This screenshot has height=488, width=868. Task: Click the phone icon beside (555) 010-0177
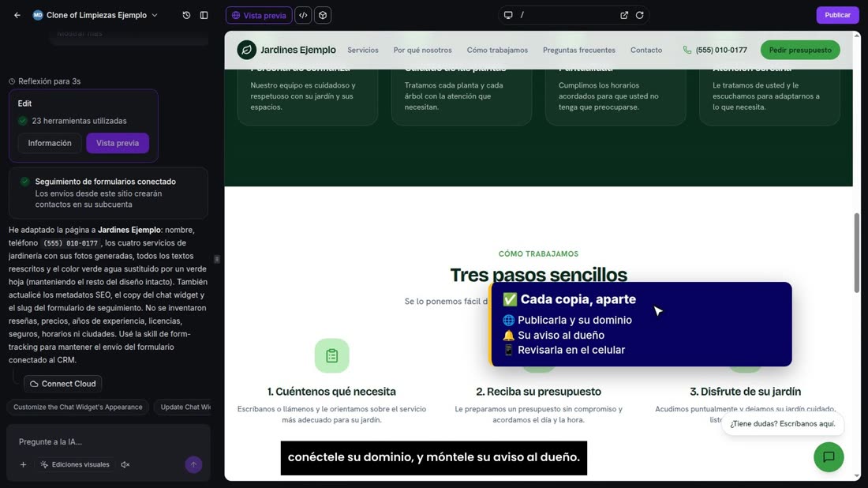(x=687, y=50)
